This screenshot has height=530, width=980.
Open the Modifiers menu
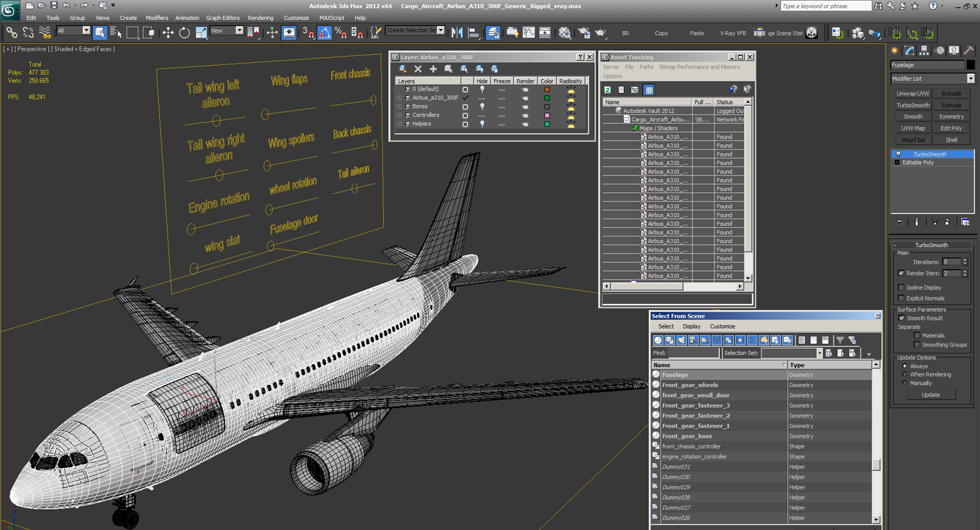click(157, 18)
